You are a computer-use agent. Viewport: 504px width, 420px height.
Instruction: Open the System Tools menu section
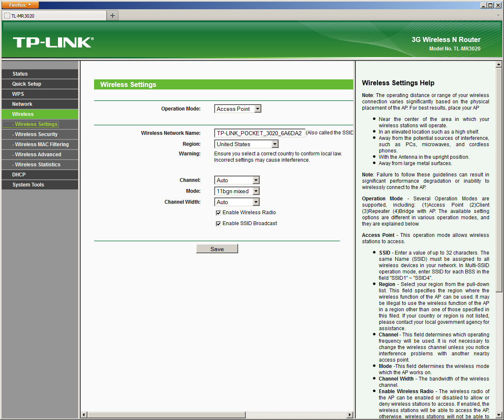pyautogui.click(x=39, y=185)
